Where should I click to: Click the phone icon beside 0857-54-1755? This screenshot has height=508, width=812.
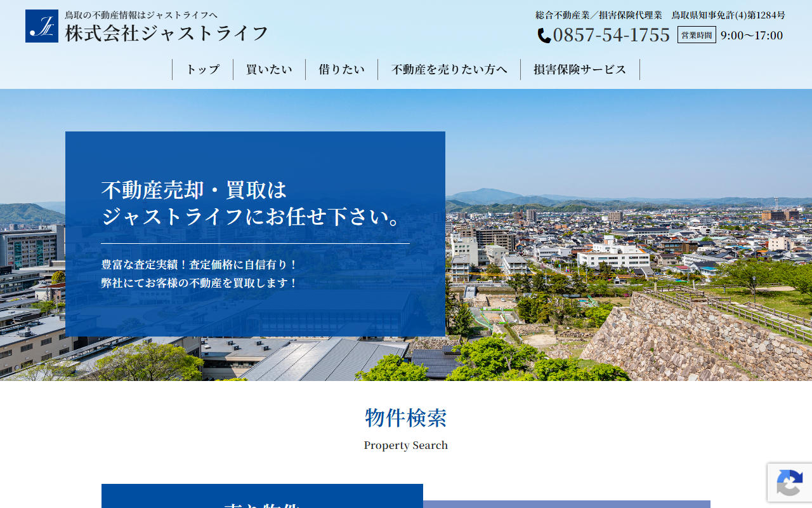[x=544, y=36]
